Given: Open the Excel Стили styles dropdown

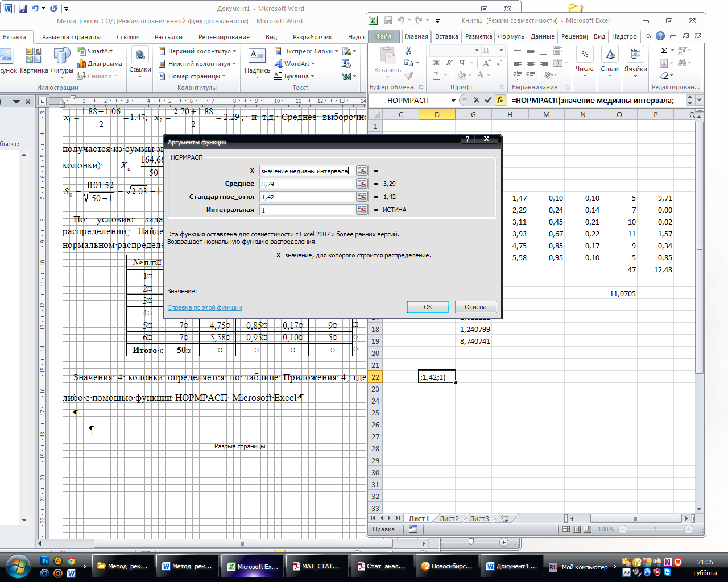Looking at the screenshot, I should pyautogui.click(x=610, y=62).
